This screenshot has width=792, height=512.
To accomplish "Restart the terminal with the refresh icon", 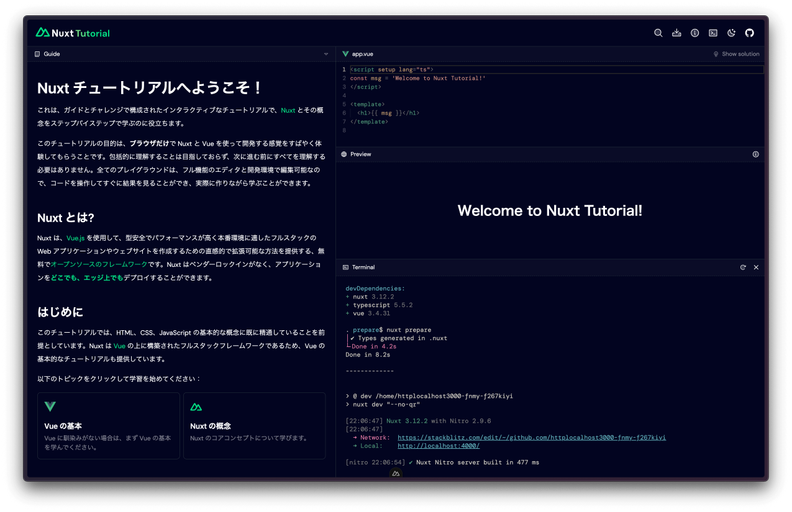I will click(743, 267).
